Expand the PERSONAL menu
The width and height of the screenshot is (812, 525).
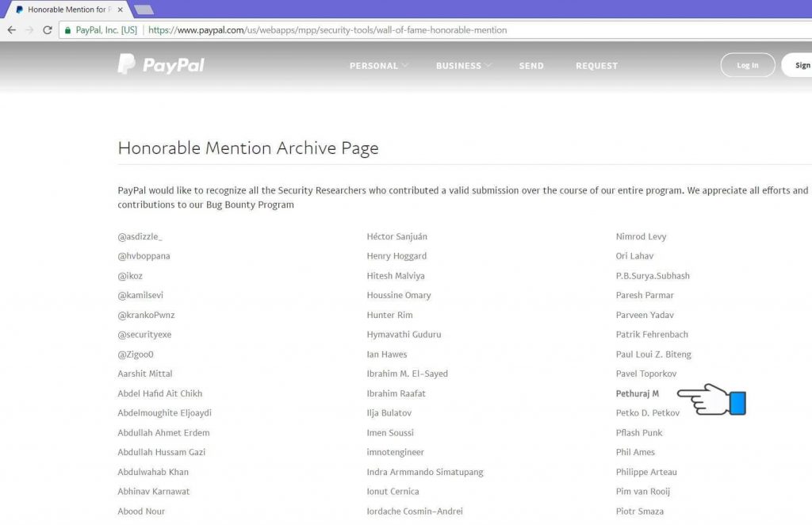[x=378, y=66]
